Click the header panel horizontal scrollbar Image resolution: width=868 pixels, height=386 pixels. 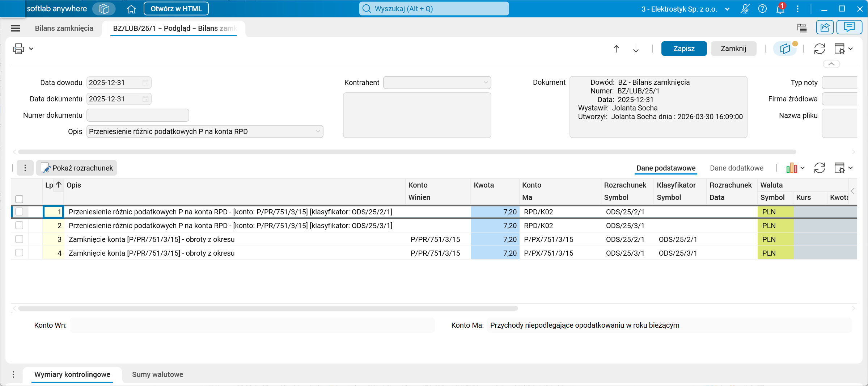(x=407, y=152)
